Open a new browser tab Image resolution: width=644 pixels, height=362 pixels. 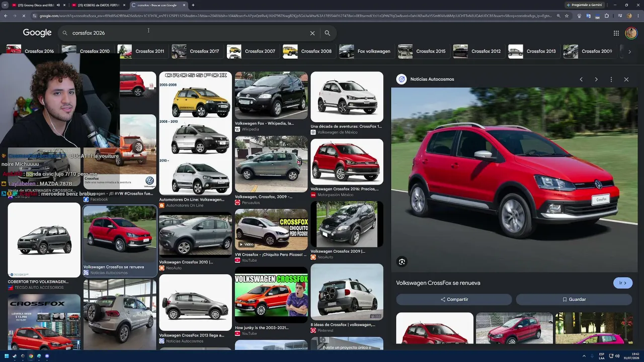pos(193,5)
